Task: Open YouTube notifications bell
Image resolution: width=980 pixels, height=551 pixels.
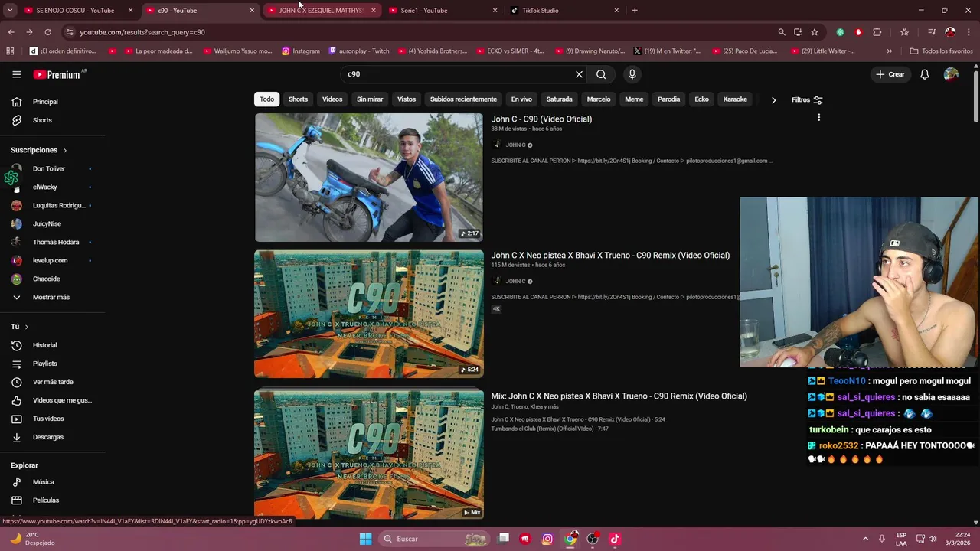Action: click(925, 74)
